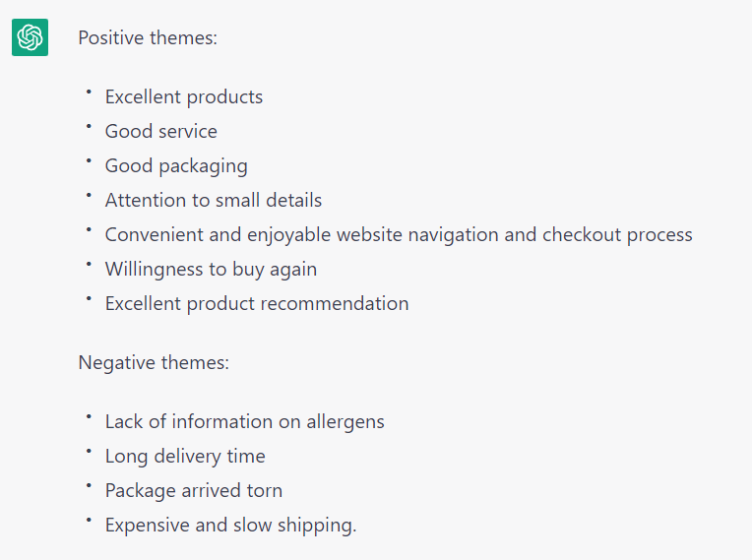Click "Excellent product recommendation" item
Image resolution: width=752 pixels, height=560 pixels.
click(x=257, y=304)
